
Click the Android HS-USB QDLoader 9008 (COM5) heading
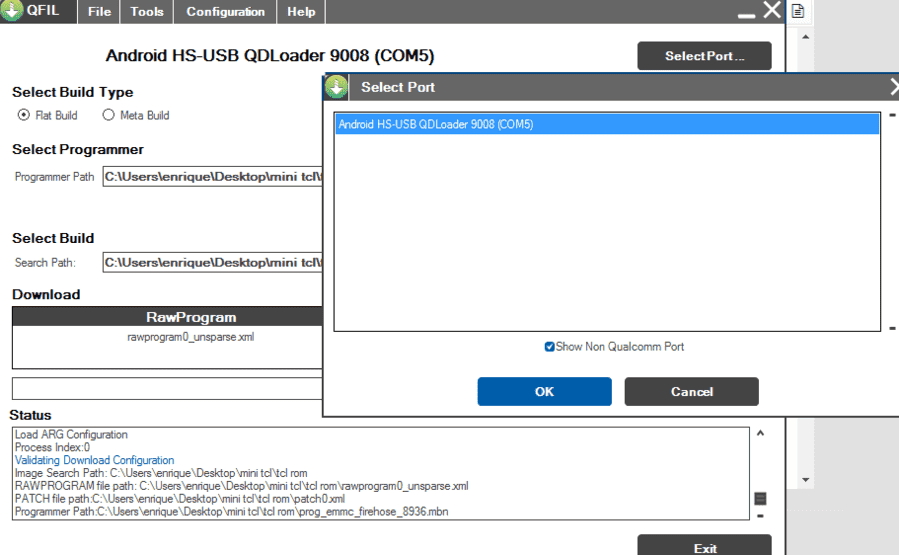(x=270, y=56)
